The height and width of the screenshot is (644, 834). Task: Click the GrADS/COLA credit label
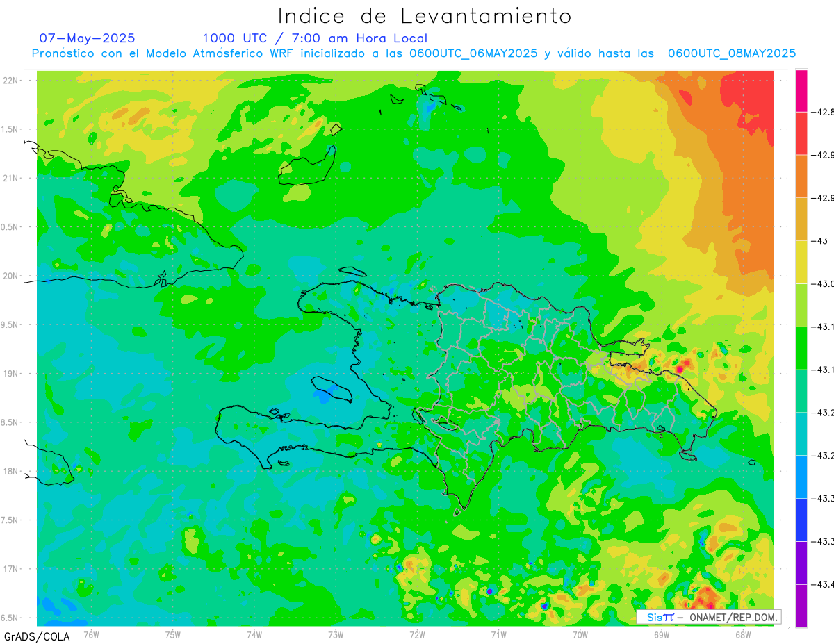point(37,636)
